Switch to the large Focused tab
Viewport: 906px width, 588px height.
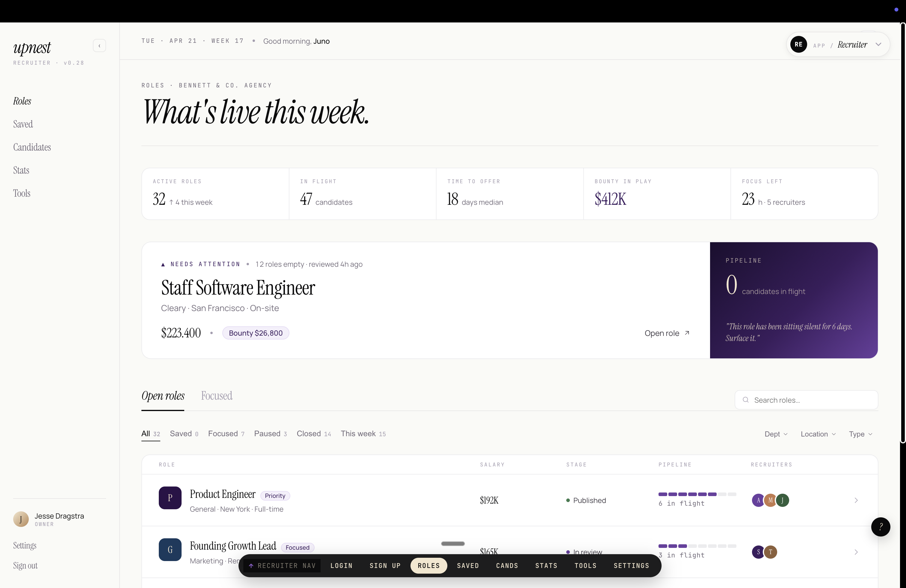[217, 396]
